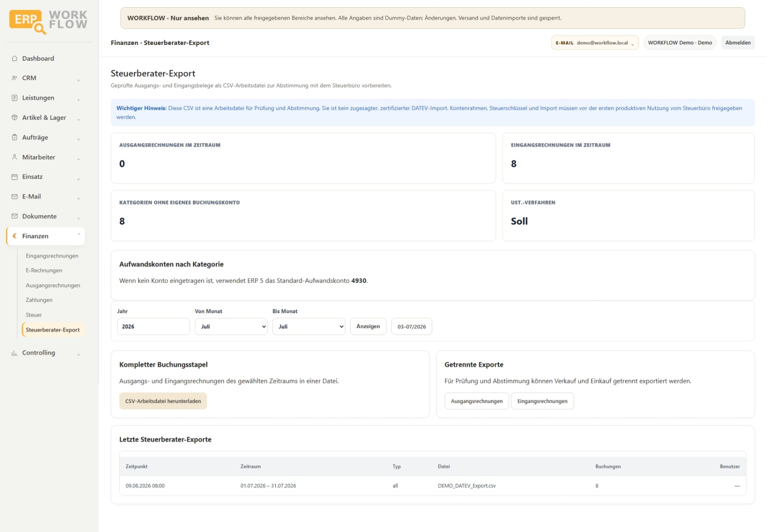Collapse the Finanzen menu chevron
Screen dimensions: 767x532
click(x=79, y=234)
